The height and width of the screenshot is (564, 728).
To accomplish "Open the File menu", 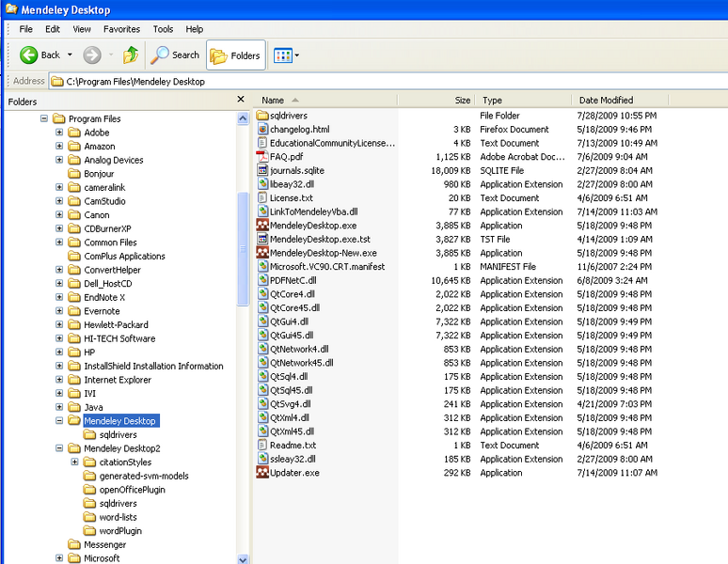I will point(26,29).
